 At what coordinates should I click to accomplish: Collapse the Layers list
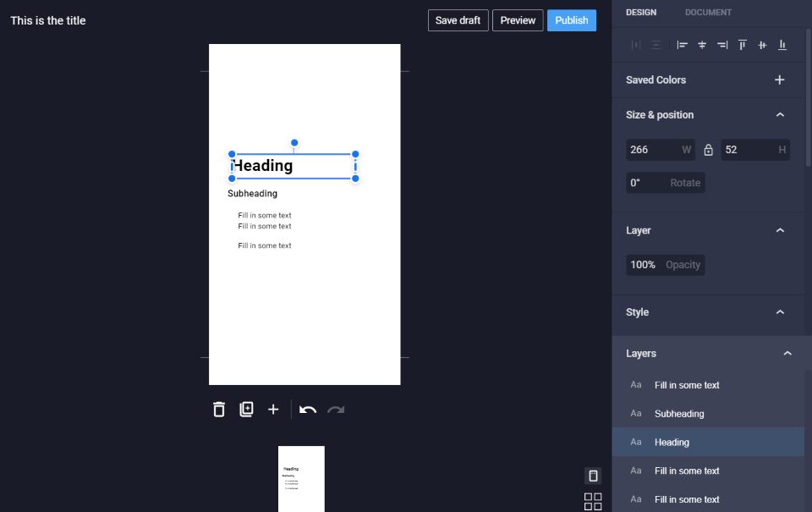pyautogui.click(x=787, y=354)
